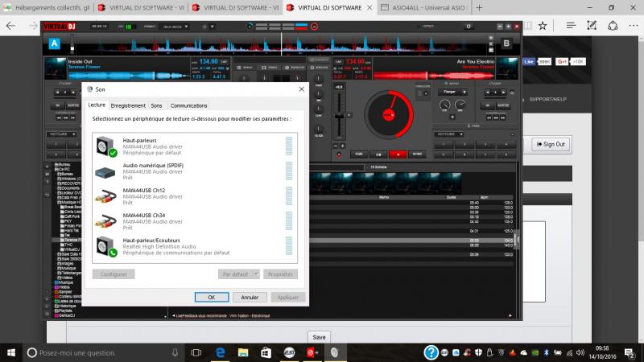644x362 pixels.
Task: Click the red record icon in top bar
Action: (x=315, y=26)
